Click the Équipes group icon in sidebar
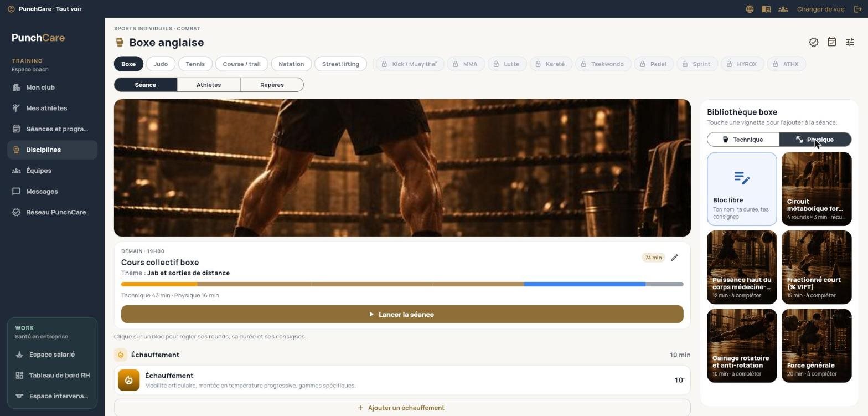The image size is (868, 416). tap(17, 171)
